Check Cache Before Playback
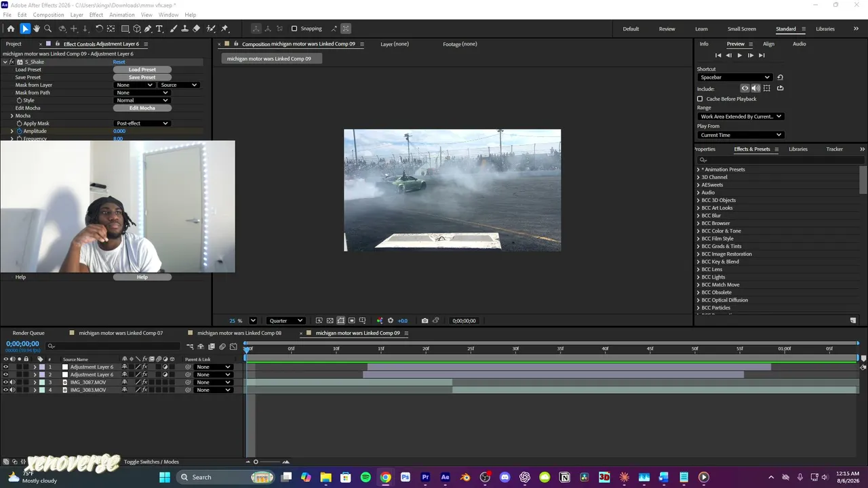Viewport: 868px width, 488px height. [700, 99]
